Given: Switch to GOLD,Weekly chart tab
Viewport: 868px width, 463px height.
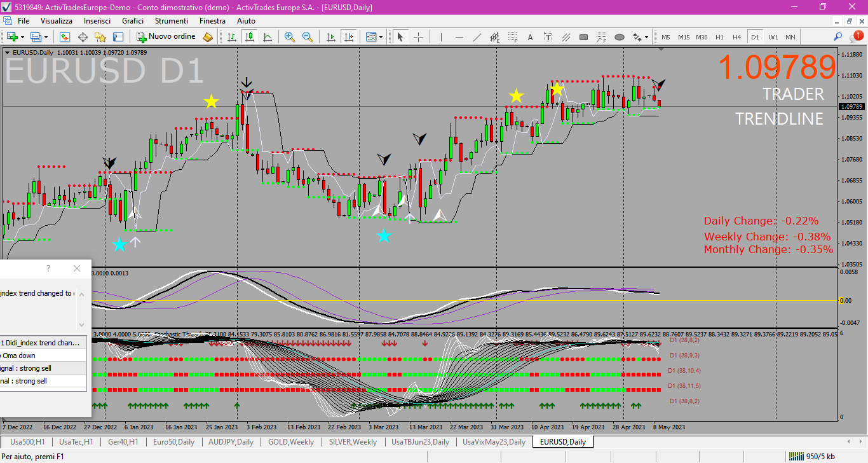Looking at the screenshot, I should (291, 442).
